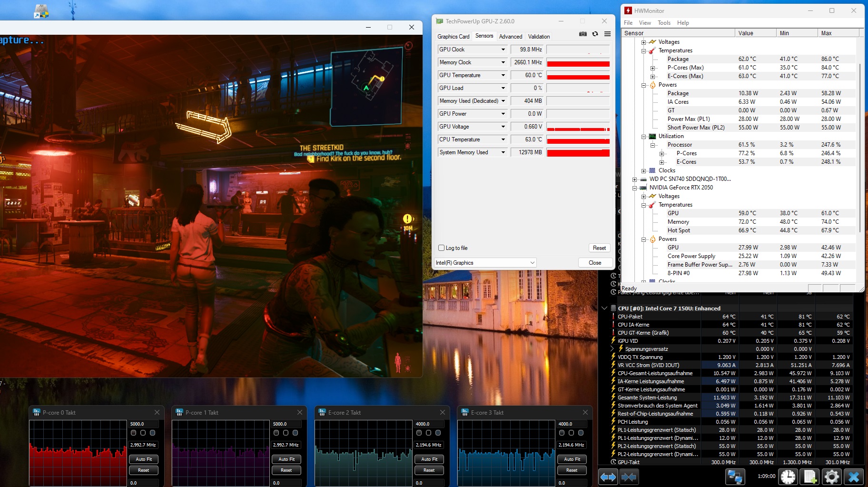Switch to the Graphics Card tab
868x487 pixels.
[x=453, y=37]
